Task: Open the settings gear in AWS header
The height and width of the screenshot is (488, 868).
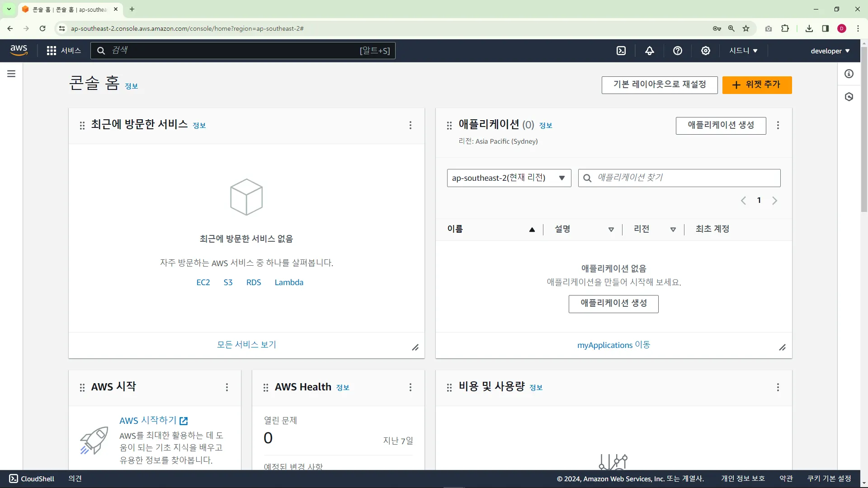Action: point(705,51)
